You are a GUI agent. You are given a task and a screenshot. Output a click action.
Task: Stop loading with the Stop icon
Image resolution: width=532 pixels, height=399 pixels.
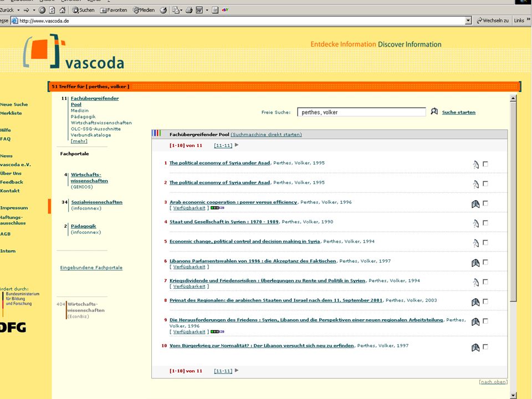pos(42,10)
